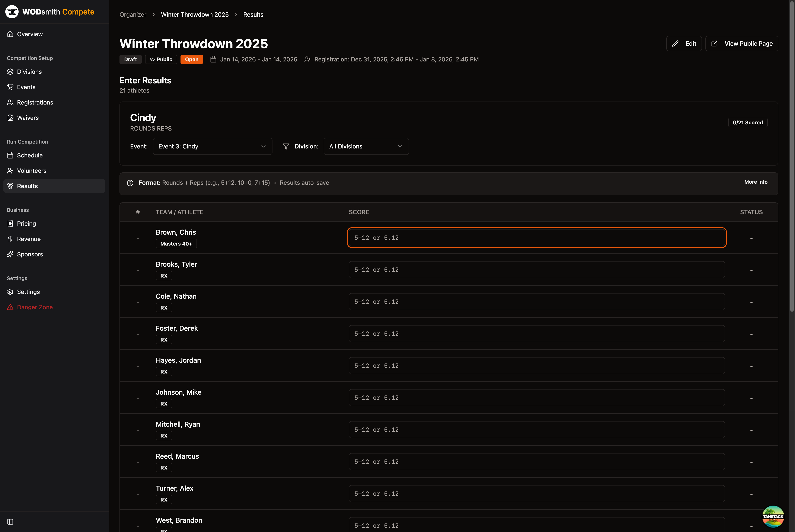Click the Cindy event heading
Image resolution: width=795 pixels, height=532 pixels.
coord(143,118)
